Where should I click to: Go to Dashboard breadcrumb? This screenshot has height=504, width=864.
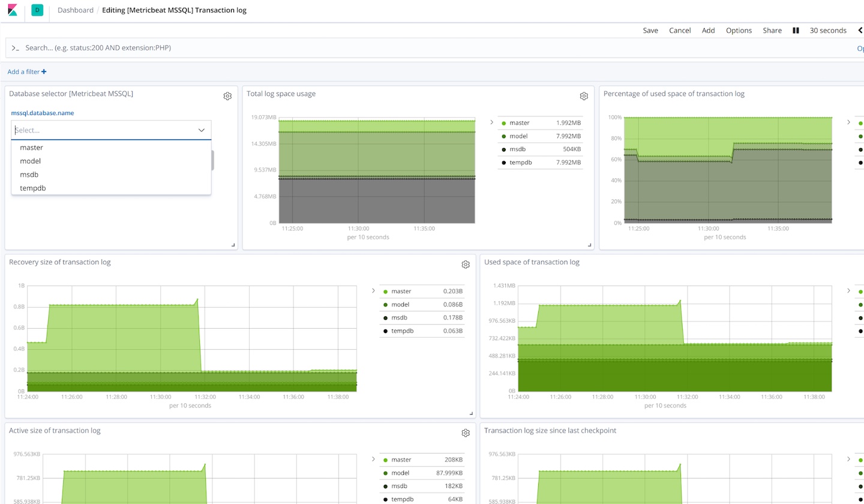click(76, 10)
